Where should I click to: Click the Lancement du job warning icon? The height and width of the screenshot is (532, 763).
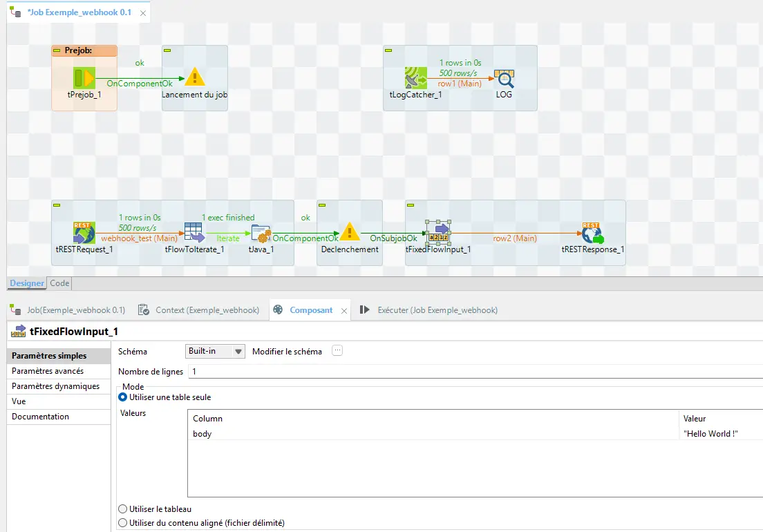click(x=195, y=77)
